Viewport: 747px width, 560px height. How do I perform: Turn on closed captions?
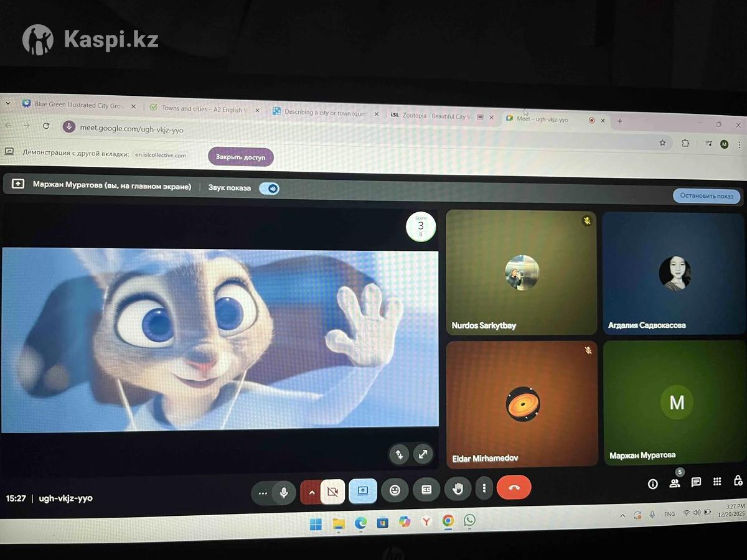426,490
